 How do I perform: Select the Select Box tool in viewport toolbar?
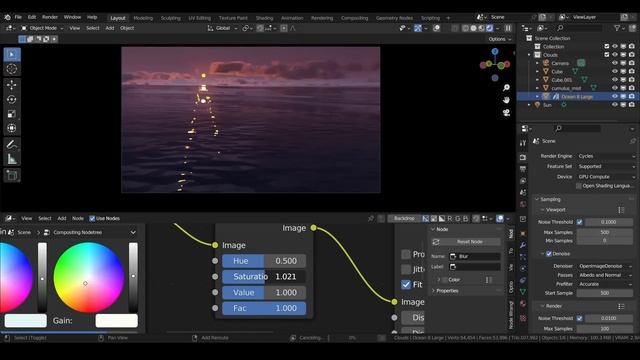(12, 55)
